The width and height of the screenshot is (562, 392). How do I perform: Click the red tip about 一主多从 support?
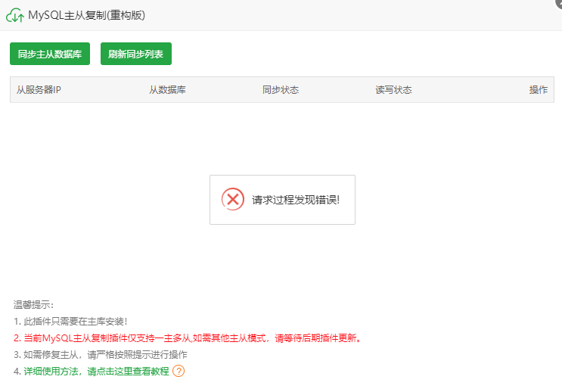[187, 338]
